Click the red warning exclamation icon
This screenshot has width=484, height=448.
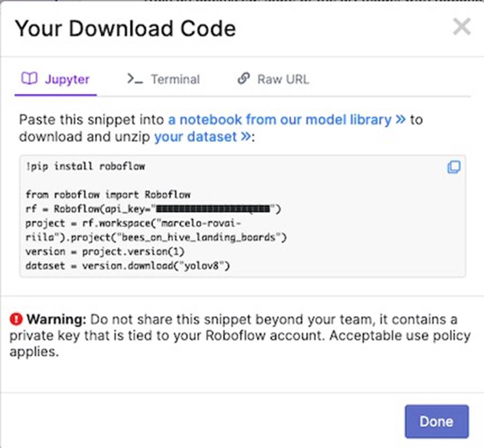(x=16, y=320)
